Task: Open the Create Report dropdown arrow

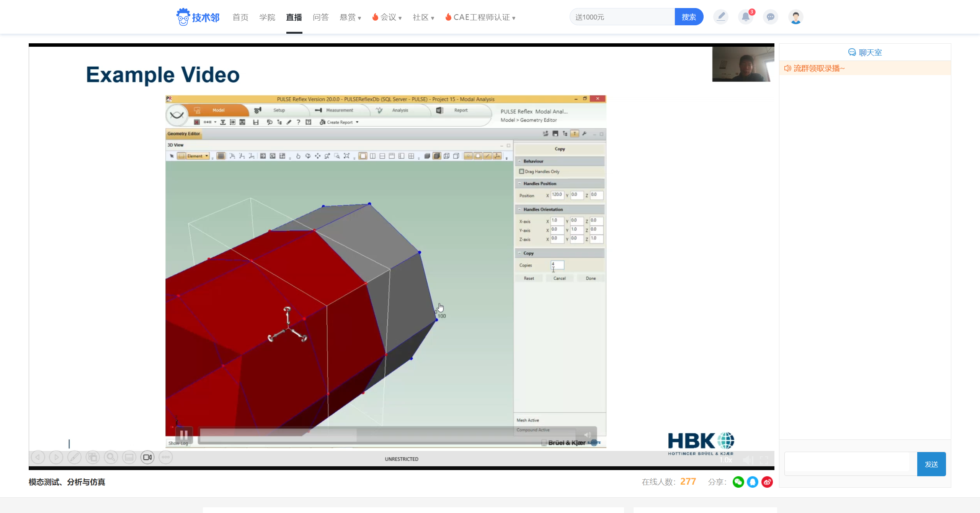Action: coord(357,122)
